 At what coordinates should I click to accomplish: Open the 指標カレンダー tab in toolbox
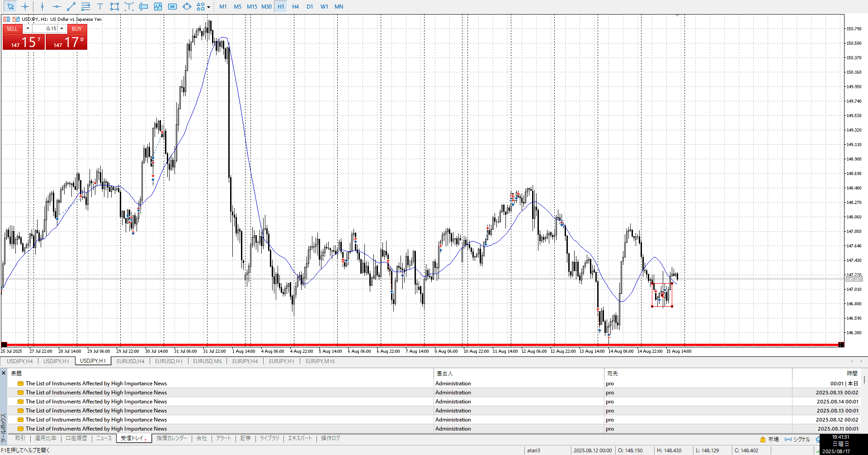click(x=171, y=438)
